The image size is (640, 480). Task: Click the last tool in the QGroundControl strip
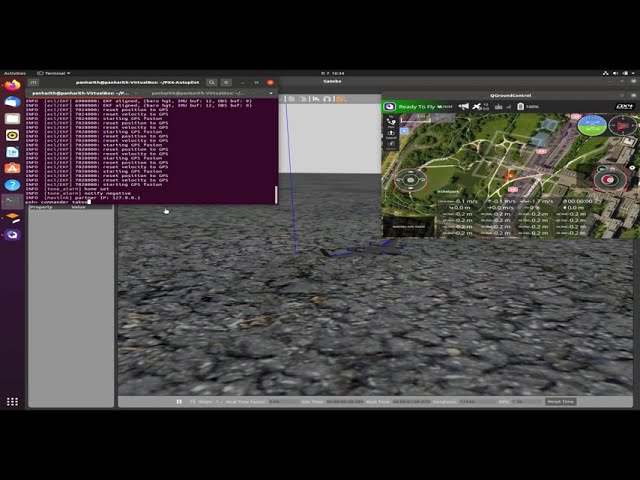tap(391, 144)
